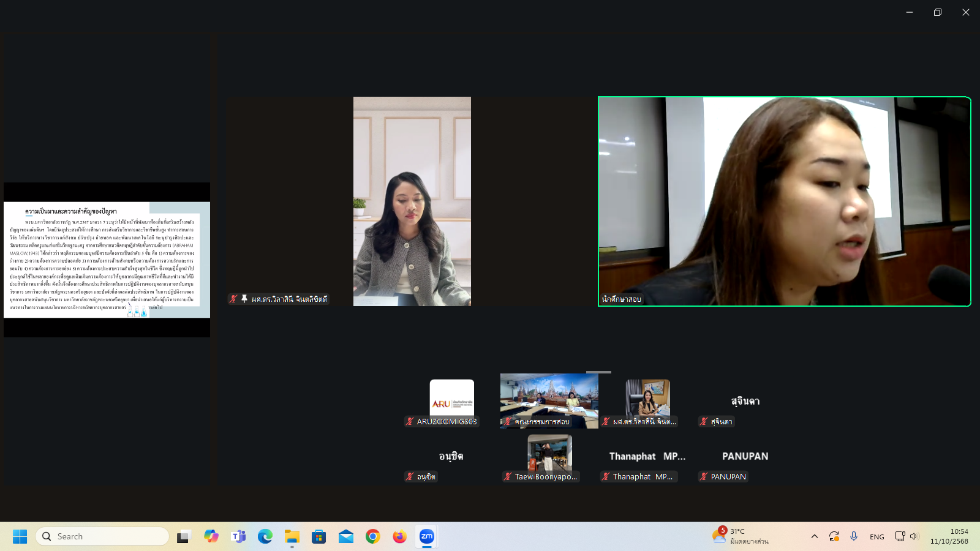Open the Windows Start button
The image size is (980, 551).
(20, 536)
